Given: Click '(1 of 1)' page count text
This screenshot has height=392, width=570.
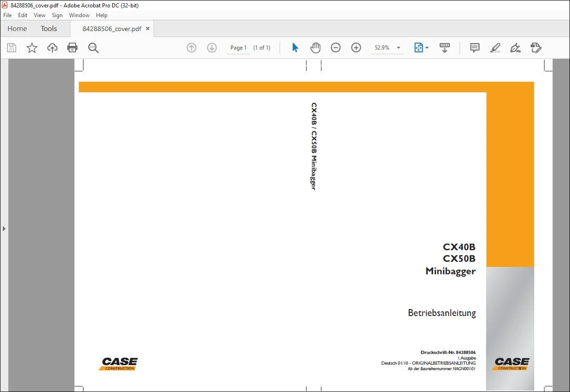Looking at the screenshot, I should point(262,48).
